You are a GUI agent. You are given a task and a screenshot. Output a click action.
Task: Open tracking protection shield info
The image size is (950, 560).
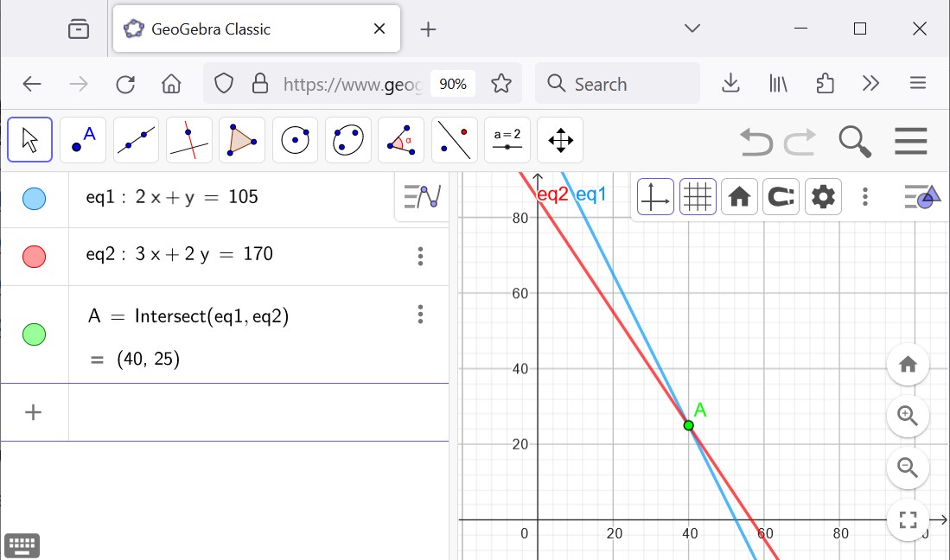click(224, 84)
